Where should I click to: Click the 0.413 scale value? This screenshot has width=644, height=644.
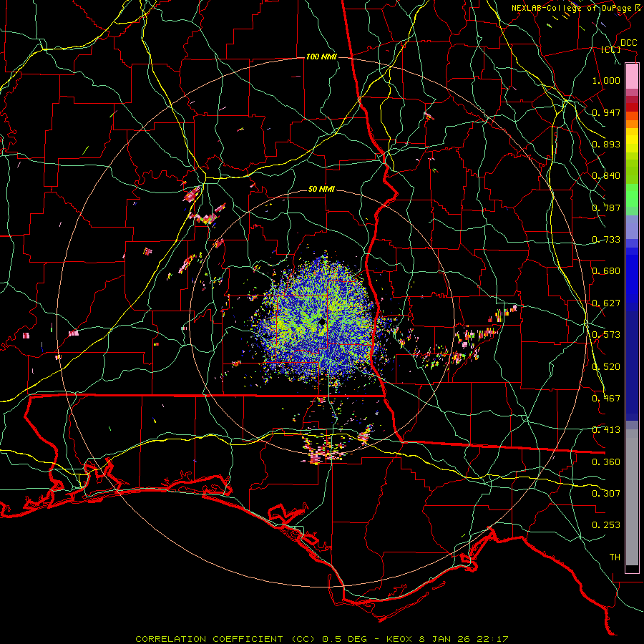(x=606, y=430)
